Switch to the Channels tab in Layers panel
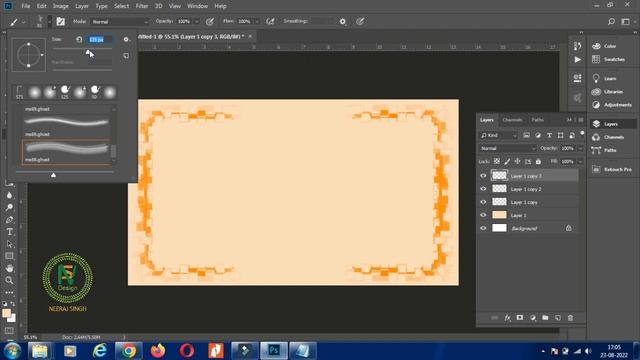Viewport: 640px width, 360px height. (x=512, y=120)
